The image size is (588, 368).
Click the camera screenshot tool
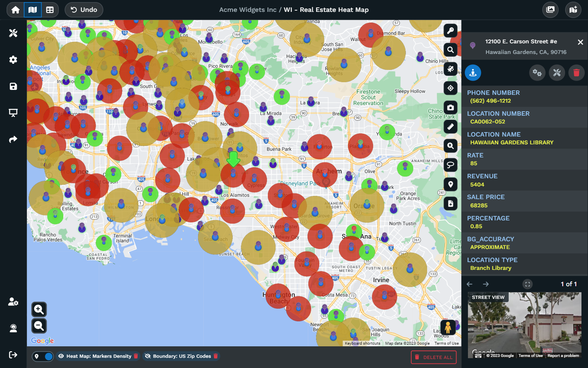pos(450,108)
